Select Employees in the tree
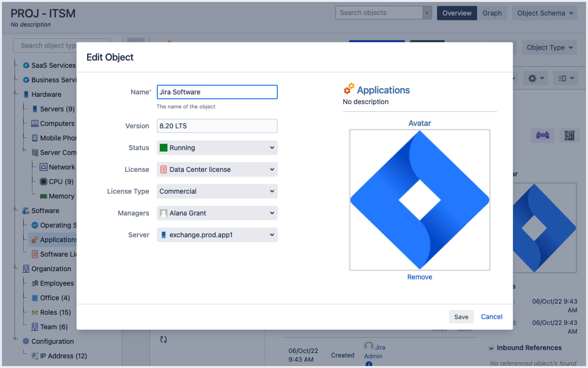The image size is (588, 368). 57,283
